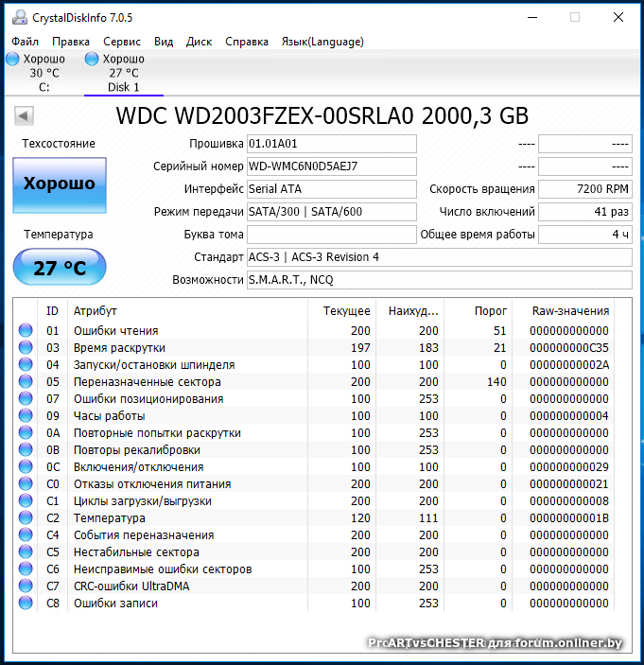
Task: Open the Справка menu
Action: coord(247,42)
